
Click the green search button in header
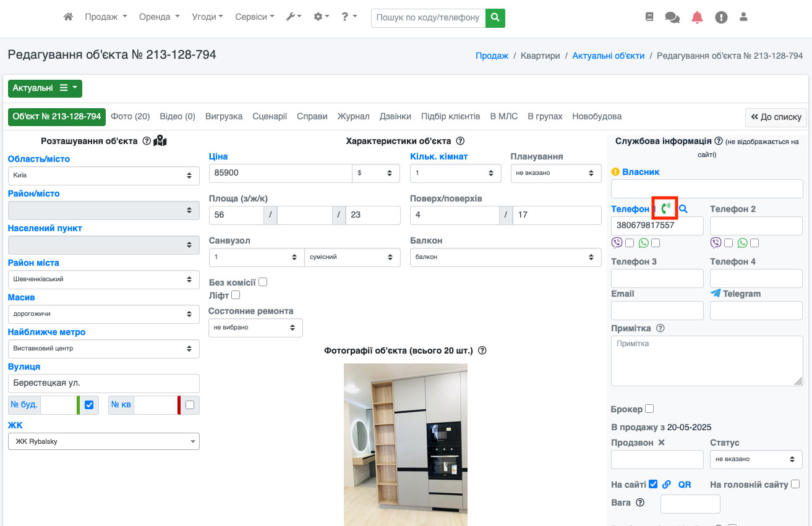pyautogui.click(x=495, y=18)
